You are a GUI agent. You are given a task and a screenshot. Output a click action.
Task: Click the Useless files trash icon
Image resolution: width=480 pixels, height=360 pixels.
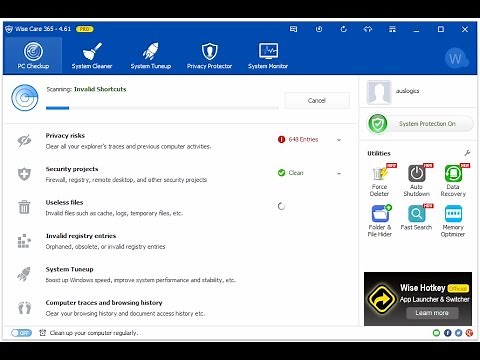click(x=24, y=207)
